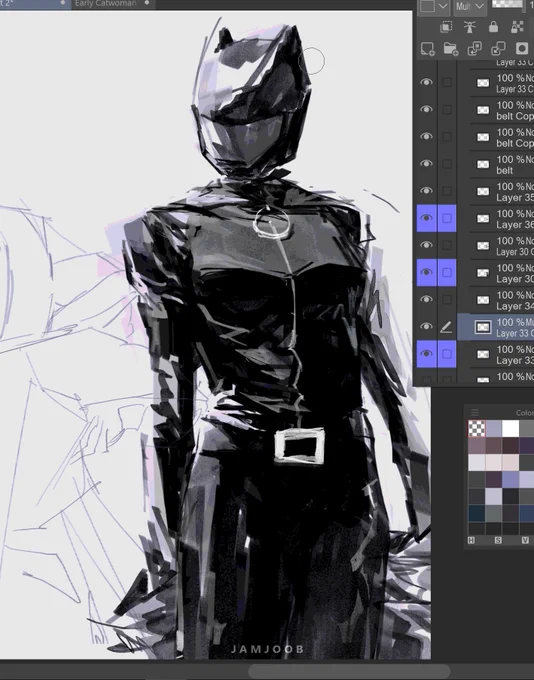Image resolution: width=534 pixels, height=680 pixels.
Task: Click the Layer 36 thumbnail
Action: [483, 219]
